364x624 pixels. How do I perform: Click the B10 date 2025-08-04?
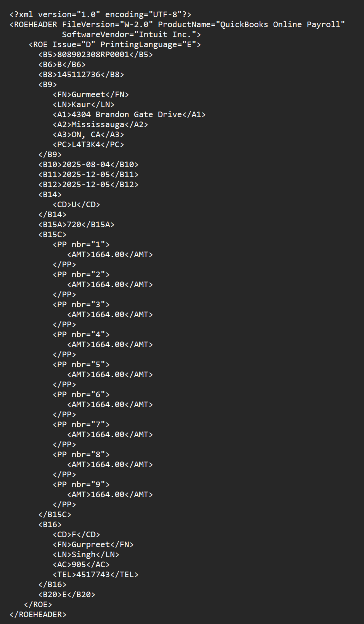86,164
